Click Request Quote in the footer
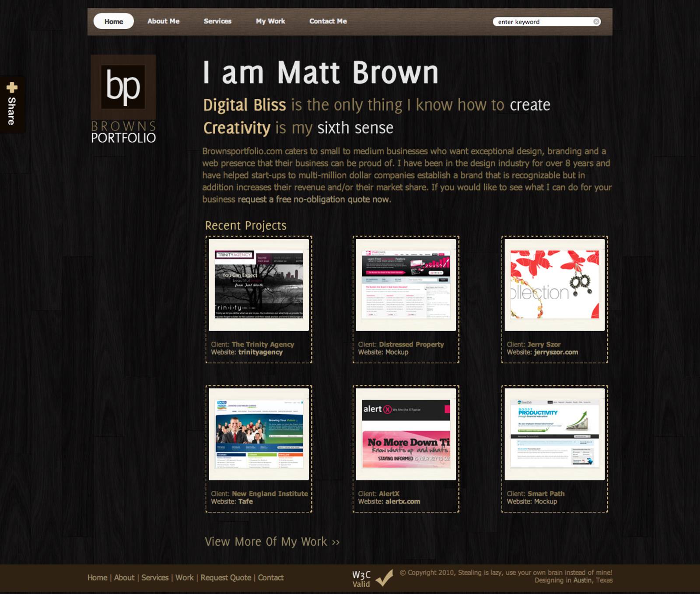700x594 pixels. point(225,577)
